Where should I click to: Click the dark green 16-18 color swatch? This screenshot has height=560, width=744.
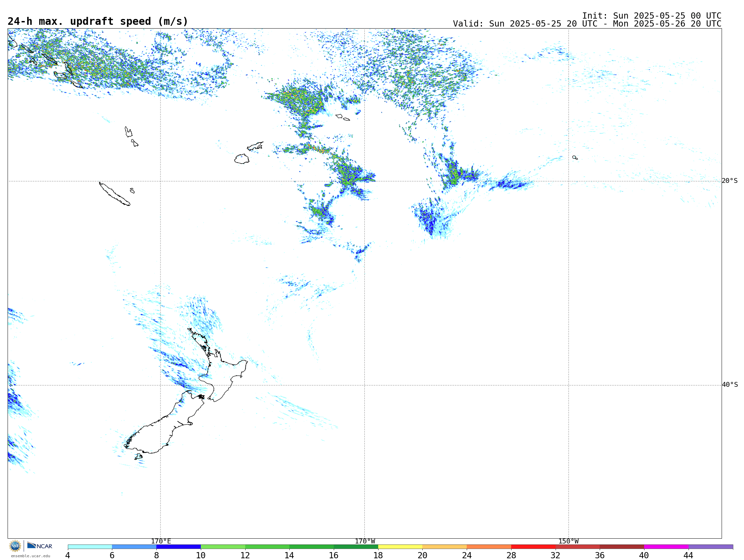(x=356, y=547)
